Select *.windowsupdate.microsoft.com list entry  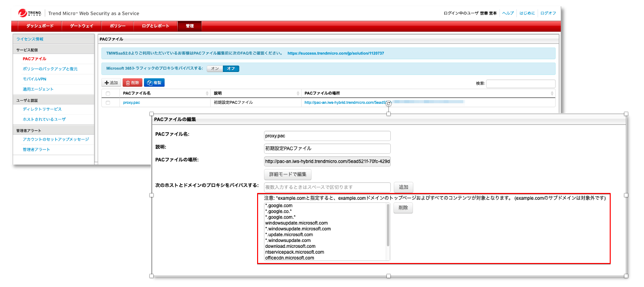click(x=298, y=229)
